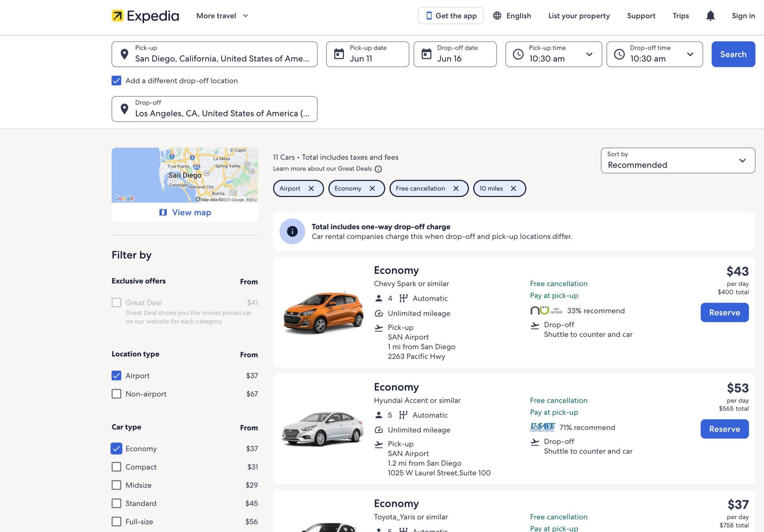Click the phone icon on Get the app

click(x=429, y=16)
